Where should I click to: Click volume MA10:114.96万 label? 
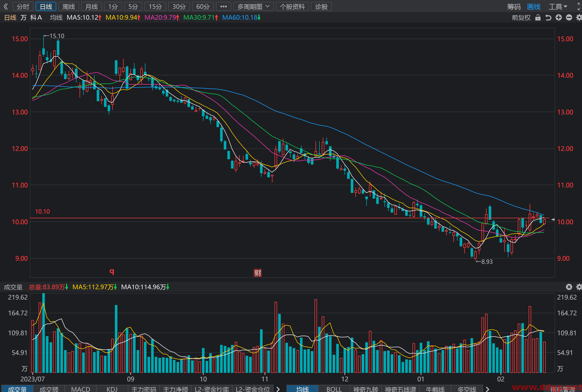(145, 287)
